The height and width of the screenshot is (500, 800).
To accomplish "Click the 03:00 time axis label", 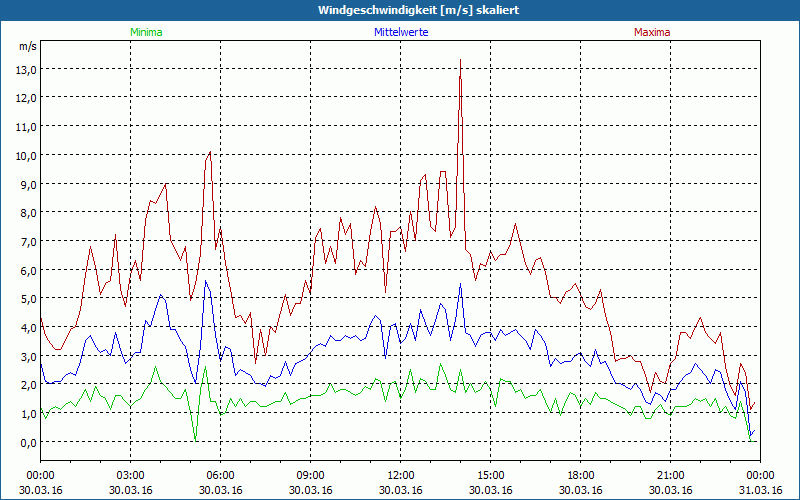I will pos(130,476).
